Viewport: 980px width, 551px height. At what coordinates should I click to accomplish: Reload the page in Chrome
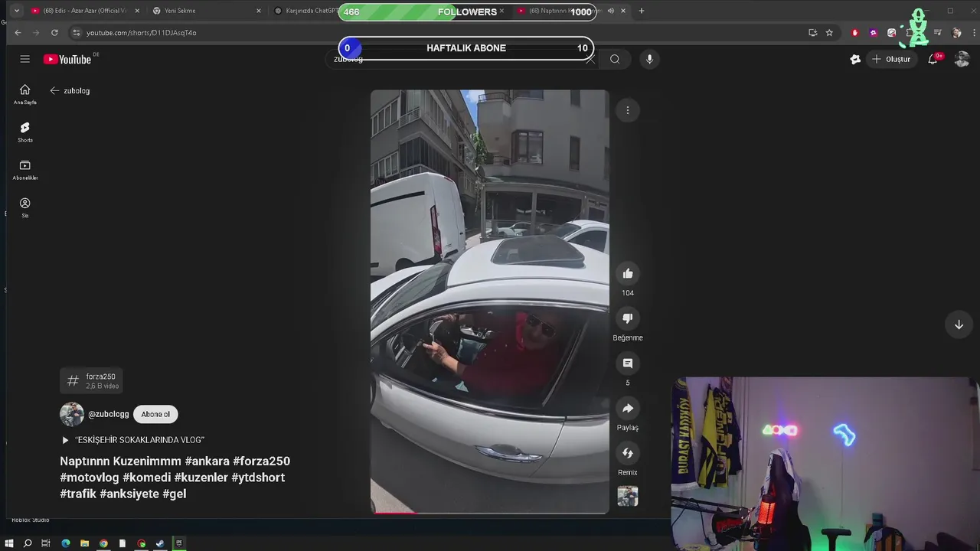coord(54,33)
